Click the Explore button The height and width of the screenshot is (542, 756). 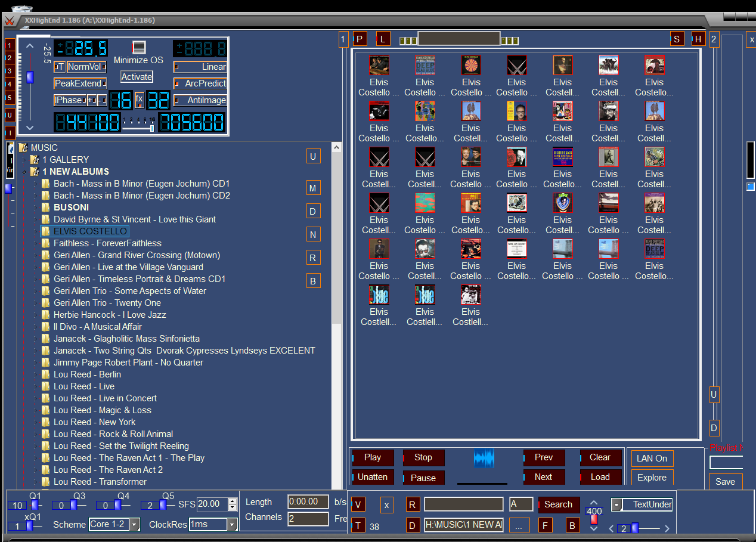pyautogui.click(x=652, y=478)
